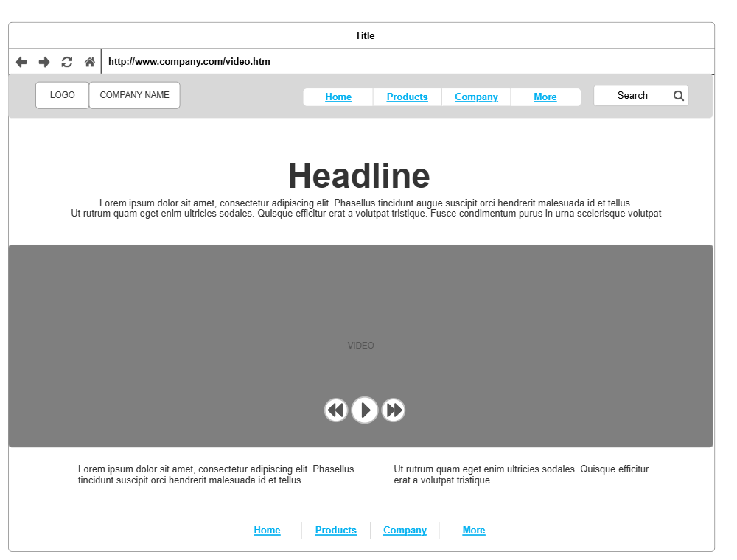Select the Company navigation tab
This screenshot has width=737, height=560.
click(476, 97)
